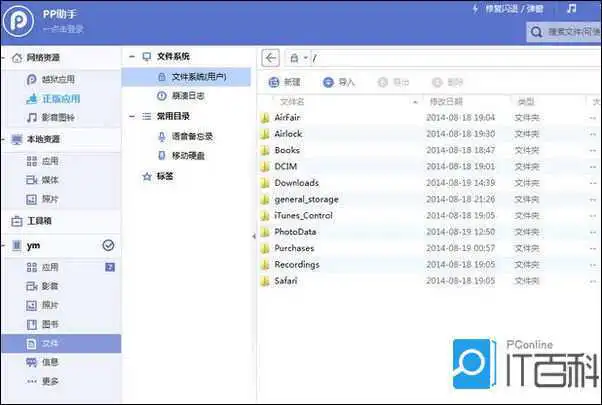Click the back arrow button

coord(271,58)
